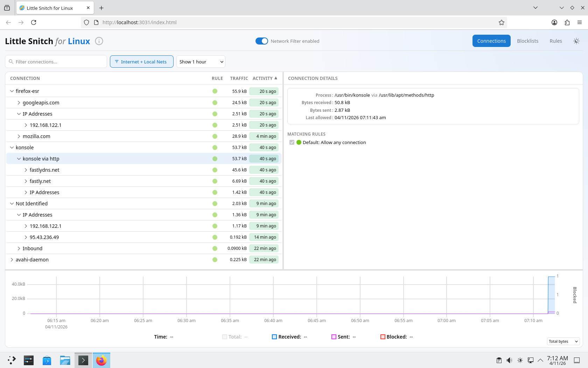Disable the Network Filter switch
Image resolution: width=588 pixels, height=368 pixels.
click(261, 41)
